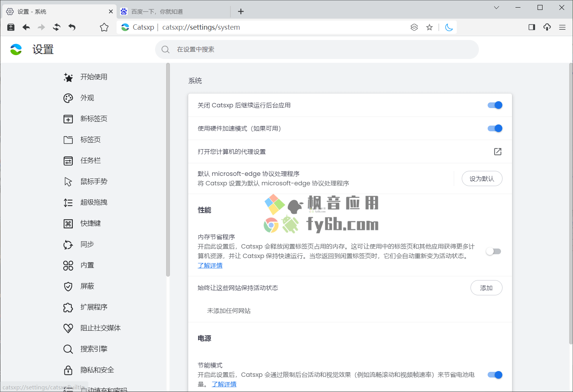Screen dimensions: 573x392
Task: Click the main page scrollbar thumb
Action: coord(571,204)
